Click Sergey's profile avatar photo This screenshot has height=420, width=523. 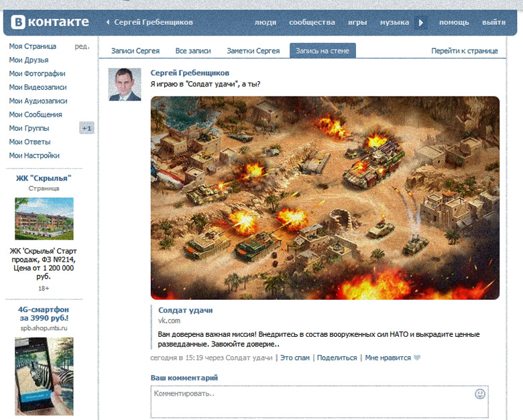point(125,85)
